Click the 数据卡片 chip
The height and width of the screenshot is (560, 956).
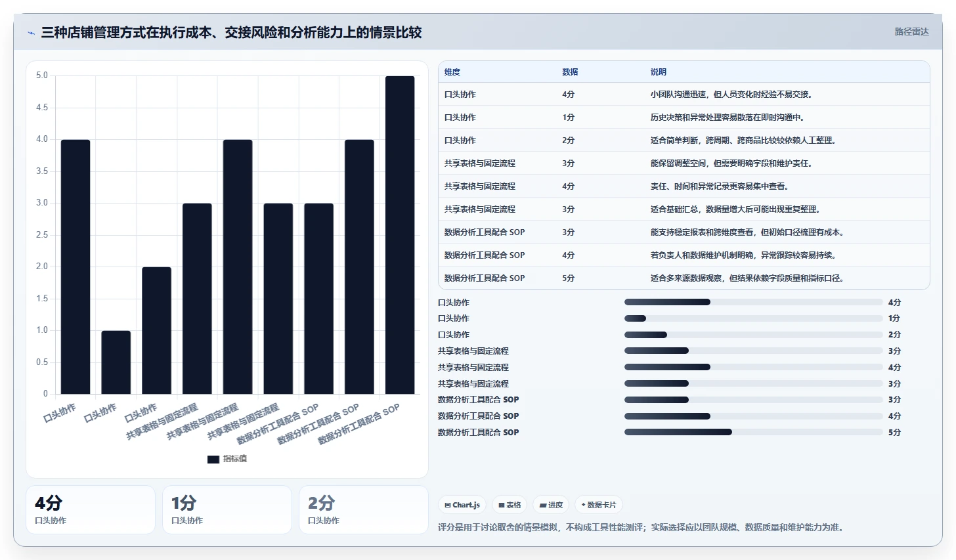tap(599, 505)
